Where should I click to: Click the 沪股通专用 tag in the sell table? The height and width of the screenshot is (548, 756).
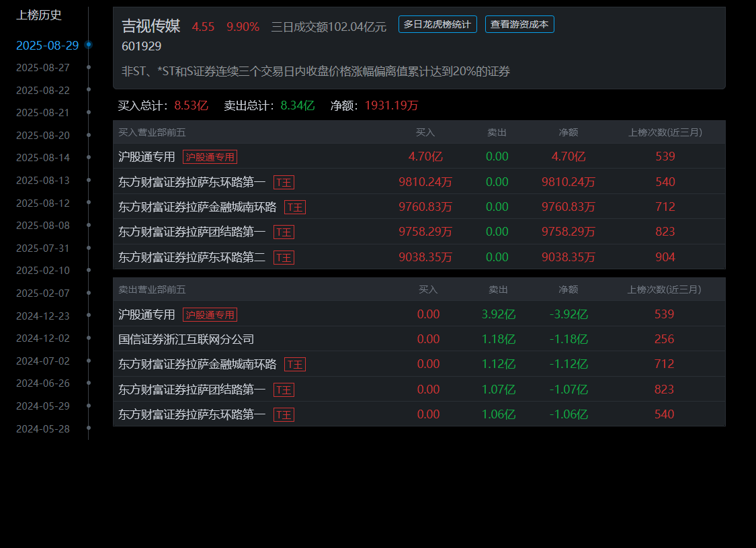(x=210, y=315)
